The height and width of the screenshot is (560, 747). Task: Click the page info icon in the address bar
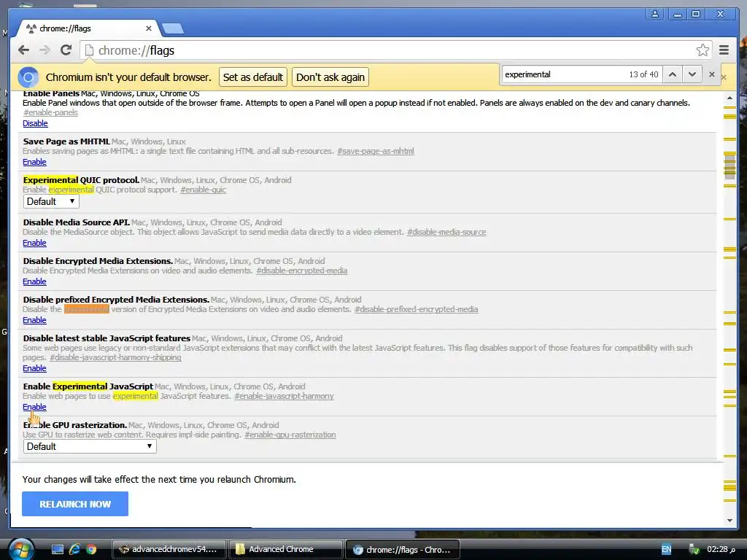pyautogui.click(x=89, y=50)
